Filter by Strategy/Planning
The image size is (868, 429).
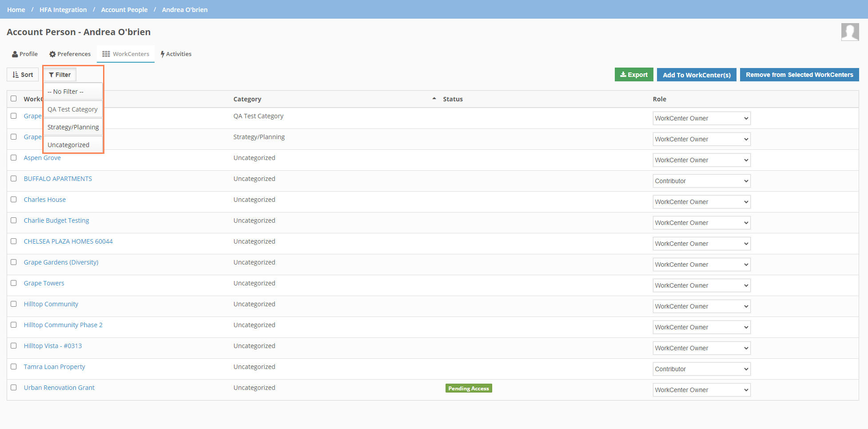click(x=73, y=127)
